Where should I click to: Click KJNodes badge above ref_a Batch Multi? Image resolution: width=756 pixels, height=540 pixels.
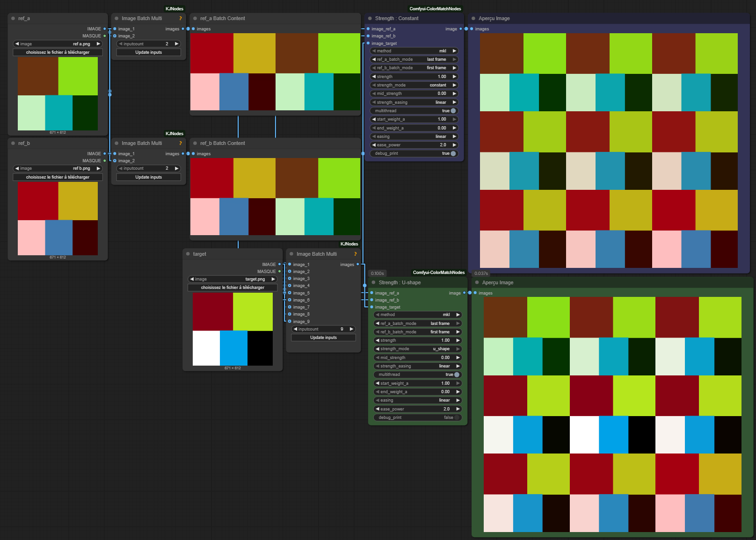174,9
